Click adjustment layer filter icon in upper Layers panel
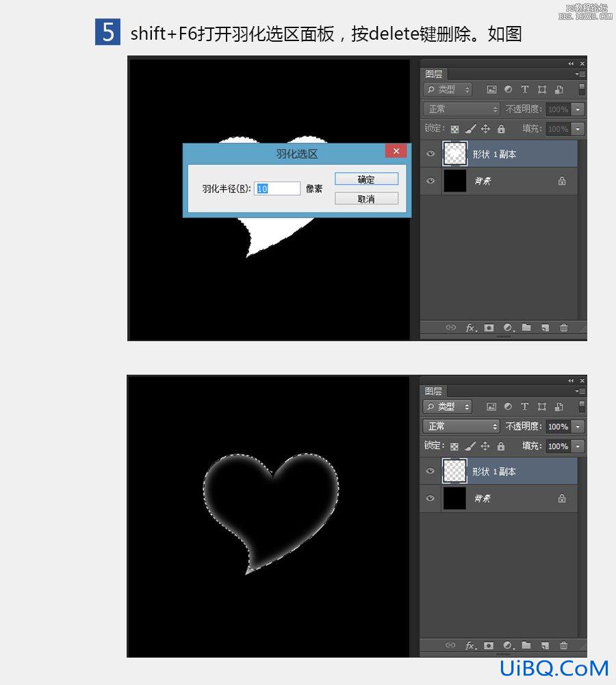 508,90
